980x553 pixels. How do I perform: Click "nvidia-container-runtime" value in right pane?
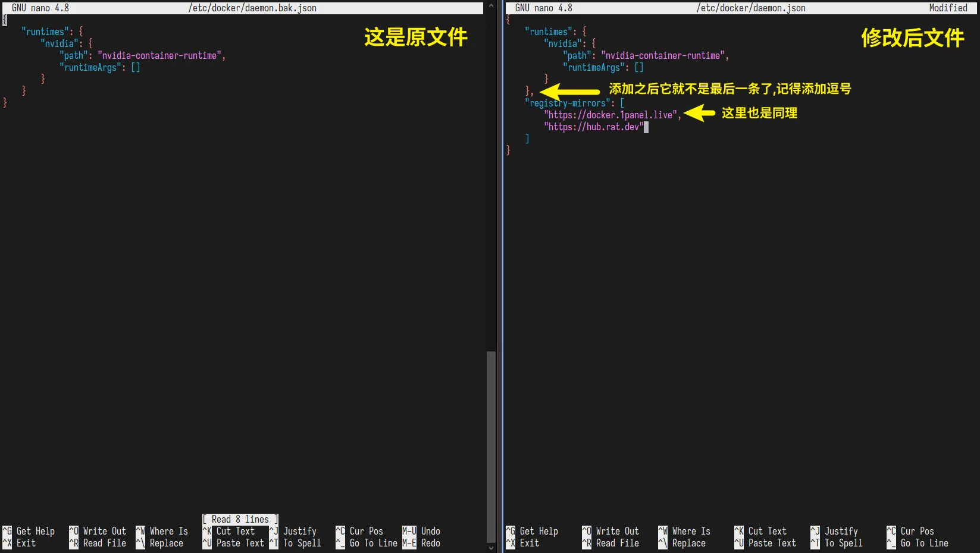click(x=663, y=55)
